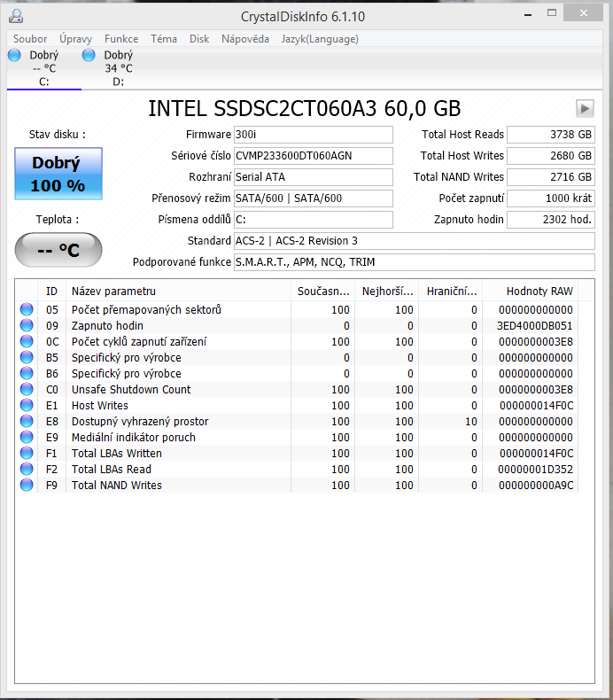Select the Zapnuto hodin attribute row
613x700 pixels.
(177, 326)
